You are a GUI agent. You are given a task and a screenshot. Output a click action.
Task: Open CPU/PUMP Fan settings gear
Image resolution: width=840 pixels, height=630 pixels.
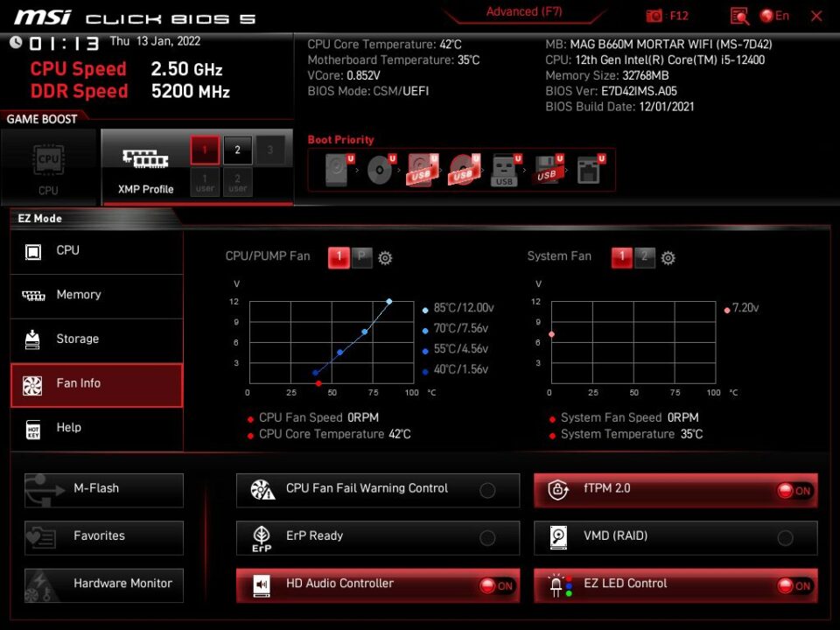coord(385,257)
